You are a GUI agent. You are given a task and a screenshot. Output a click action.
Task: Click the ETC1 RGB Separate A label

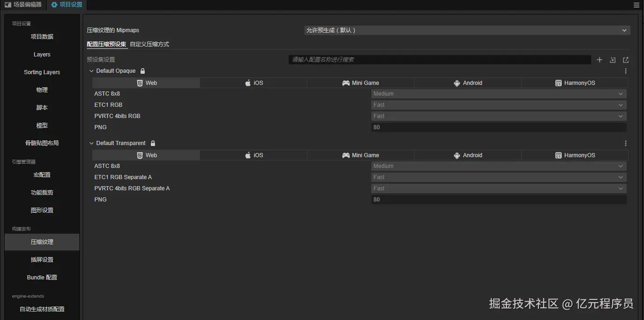(x=123, y=177)
